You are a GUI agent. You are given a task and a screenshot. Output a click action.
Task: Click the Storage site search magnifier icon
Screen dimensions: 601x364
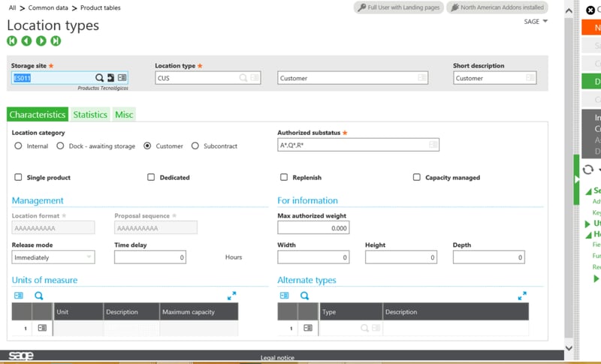(99, 78)
